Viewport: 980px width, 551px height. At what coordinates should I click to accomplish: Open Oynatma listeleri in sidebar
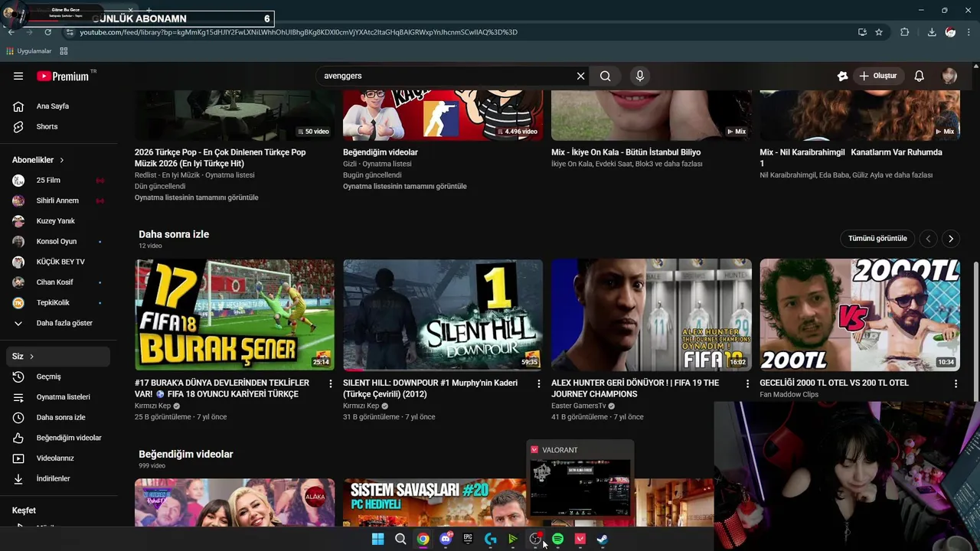click(x=59, y=397)
